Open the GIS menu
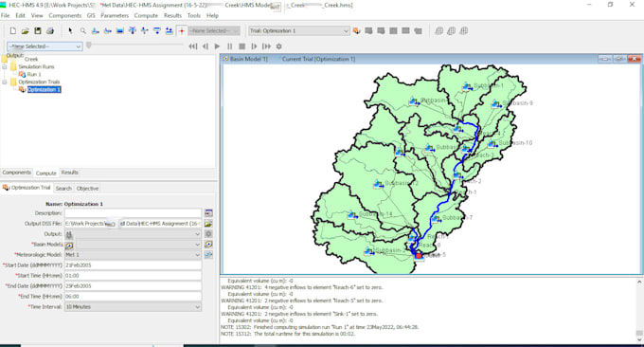This screenshot has height=347, width=644. point(91,15)
